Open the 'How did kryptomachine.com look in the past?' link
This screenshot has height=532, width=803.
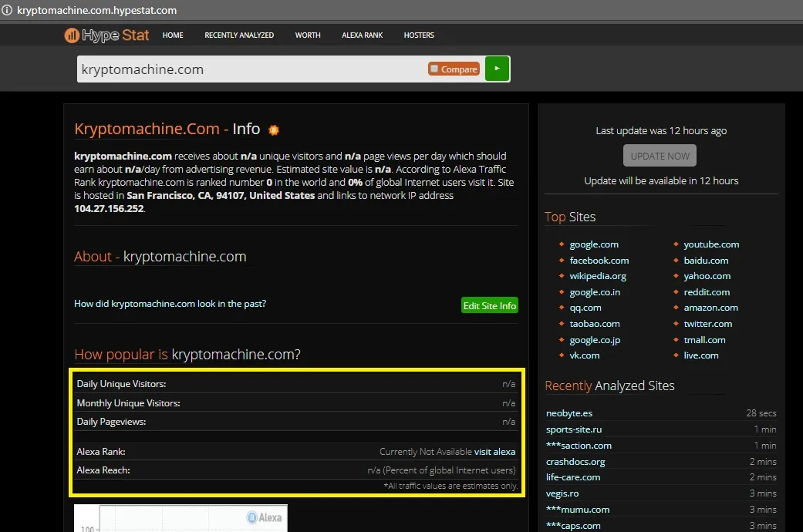point(170,304)
